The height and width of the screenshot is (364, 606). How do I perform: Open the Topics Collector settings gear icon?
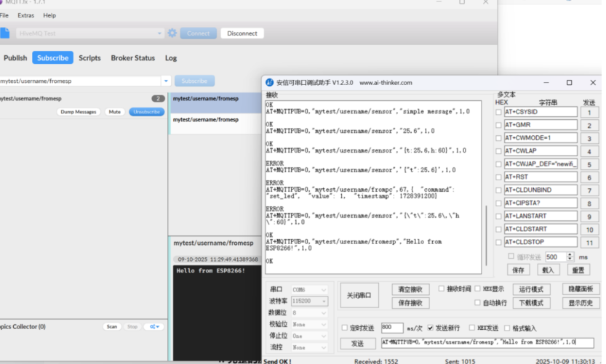[x=154, y=326]
